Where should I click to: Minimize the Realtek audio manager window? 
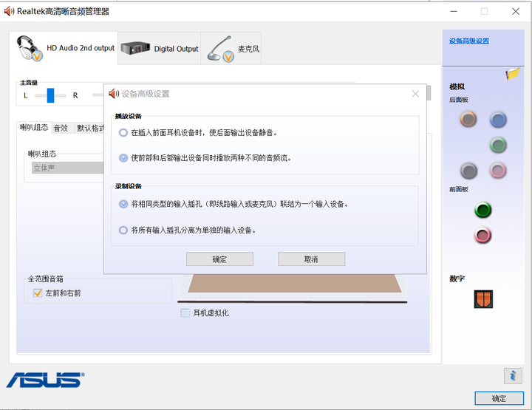point(454,11)
